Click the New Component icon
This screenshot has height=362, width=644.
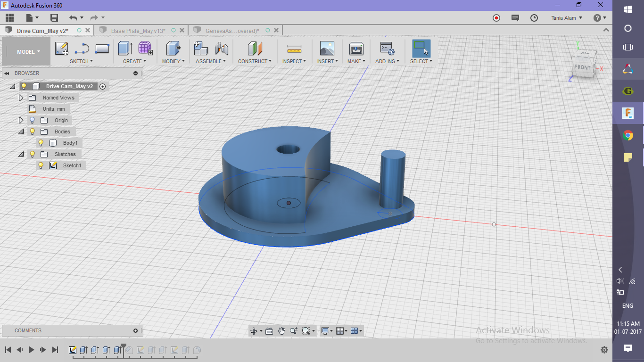click(x=201, y=49)
